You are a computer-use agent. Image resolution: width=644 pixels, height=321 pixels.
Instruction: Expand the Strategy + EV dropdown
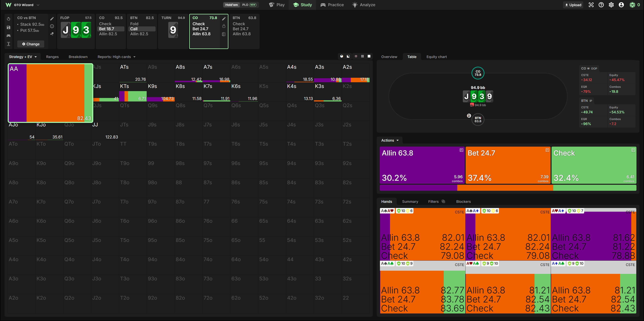(x=23, y=57)
